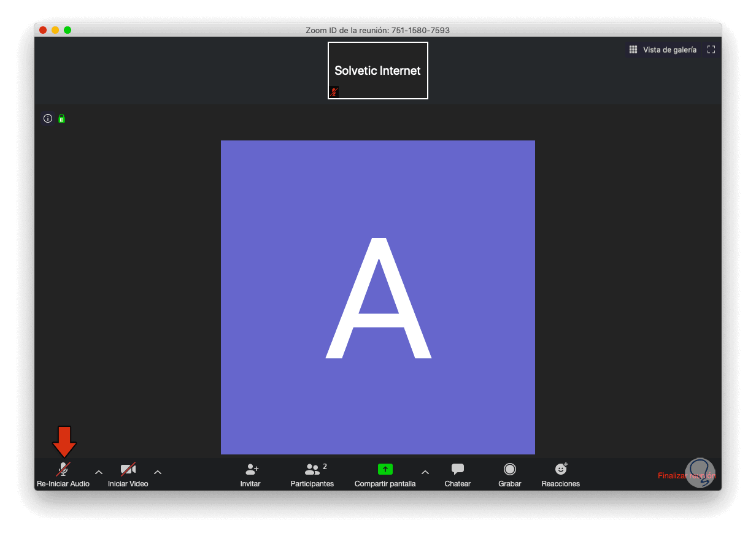
Task: Select the Solvetic Internet participant thumbnail
Action: tap(378, 71)
